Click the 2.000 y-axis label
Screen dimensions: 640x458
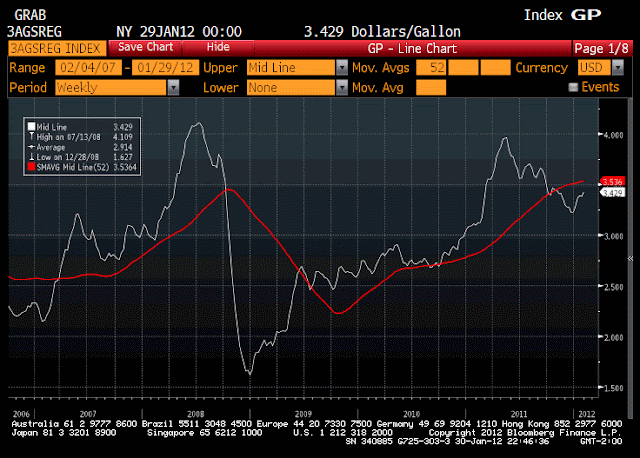pyautogui.click(x=614, y=338)
